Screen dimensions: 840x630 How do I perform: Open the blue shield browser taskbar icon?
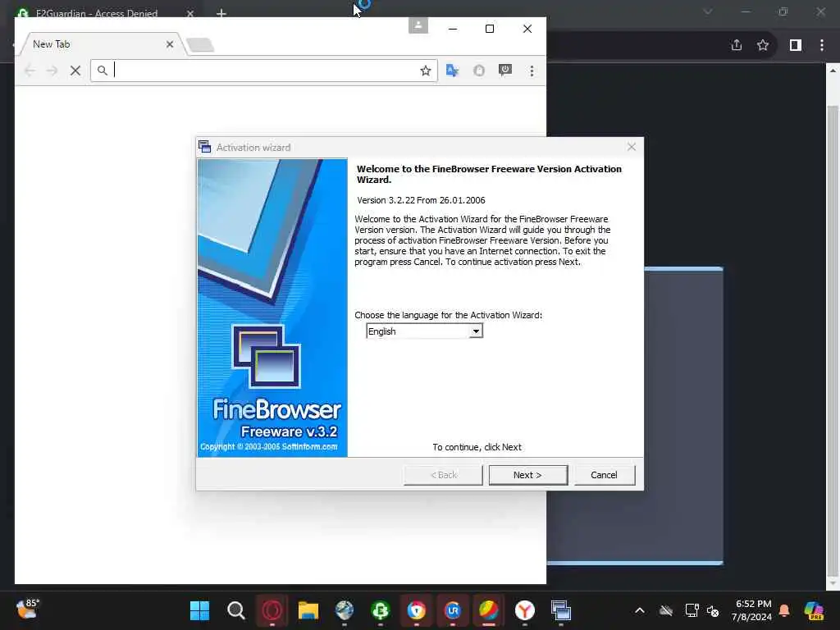(x=416, y=610)
